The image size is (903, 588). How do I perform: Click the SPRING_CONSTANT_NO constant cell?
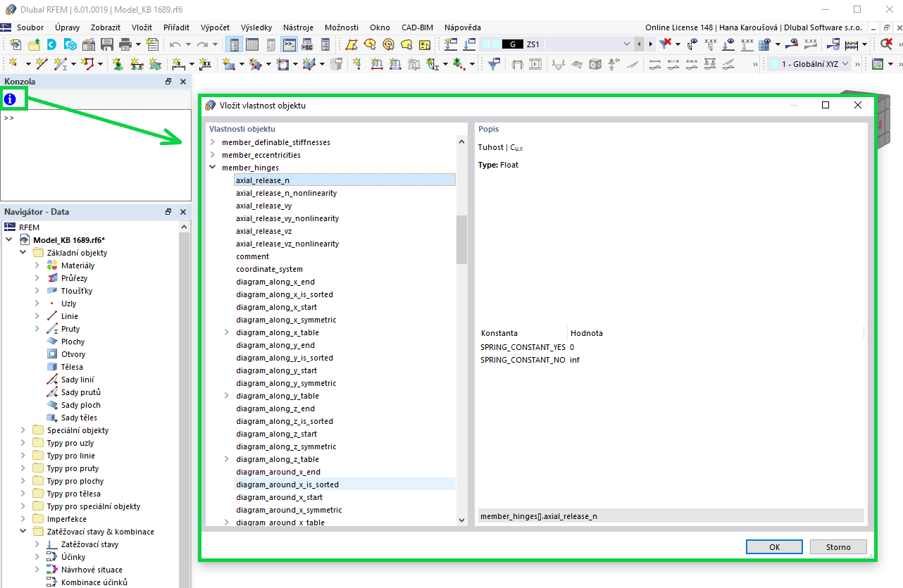(523, 360)
